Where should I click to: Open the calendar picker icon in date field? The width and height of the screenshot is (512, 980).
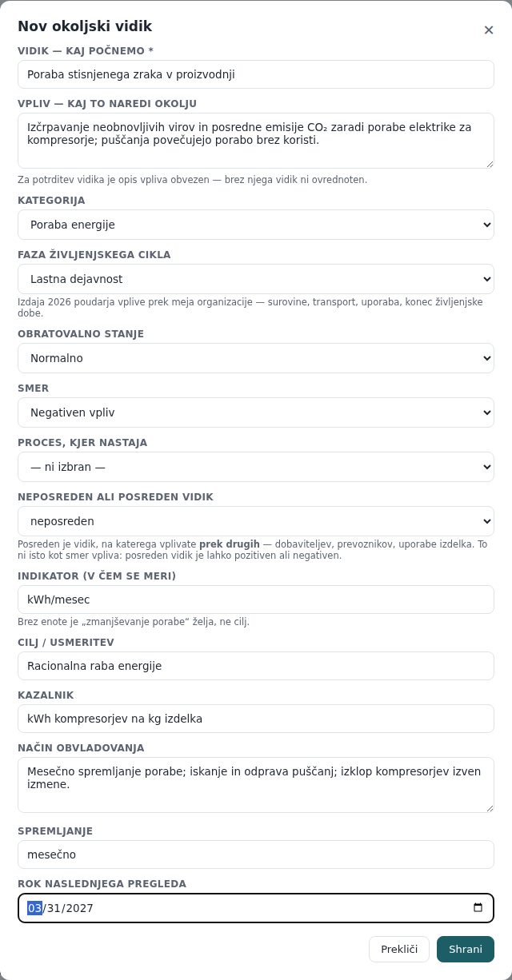pos(478,907)
